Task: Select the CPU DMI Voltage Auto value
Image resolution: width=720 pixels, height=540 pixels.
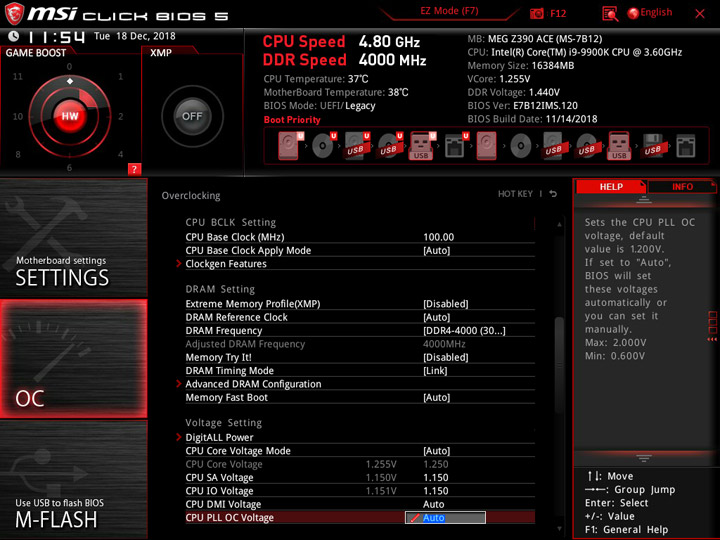Action: coord(433,504)
